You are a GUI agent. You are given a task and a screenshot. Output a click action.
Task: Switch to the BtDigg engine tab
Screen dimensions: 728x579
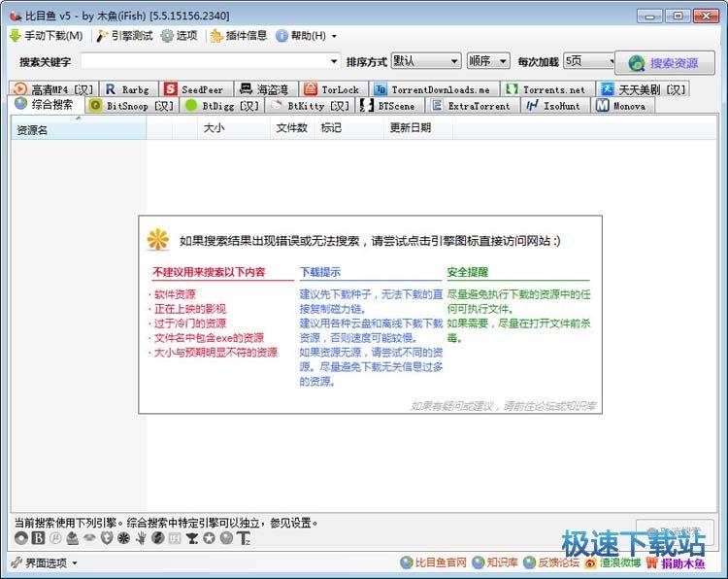click(x=222, y=105)
